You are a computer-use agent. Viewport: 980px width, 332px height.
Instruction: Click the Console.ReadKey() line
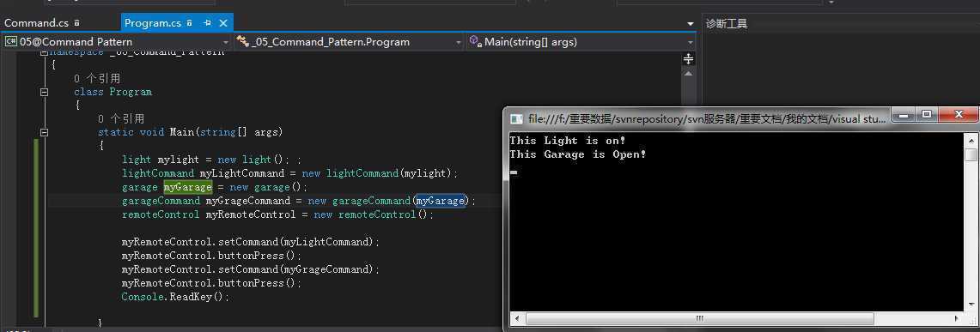pos(175,297)
